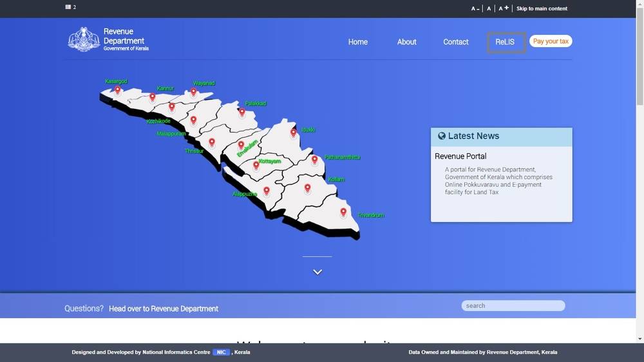This screenshot has height=362, width=644.
Task: Click the Trivandrum map pin
Action: (x=343, y=212)
